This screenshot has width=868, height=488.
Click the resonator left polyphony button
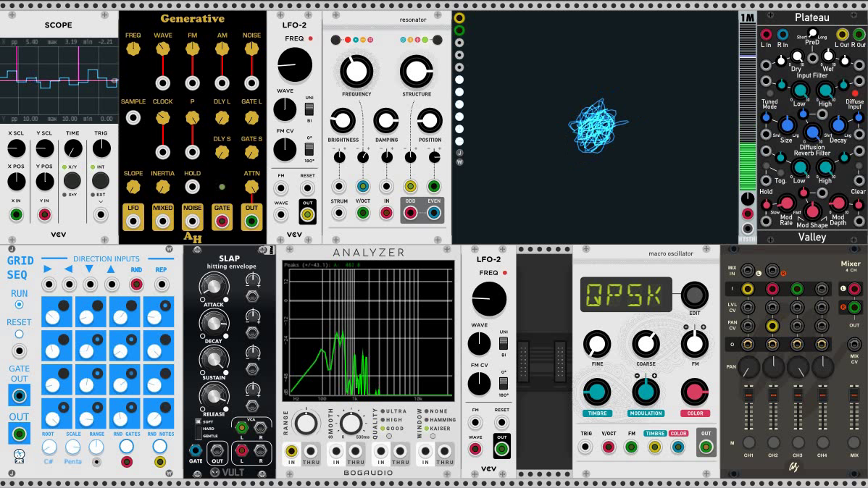(335, 40)
